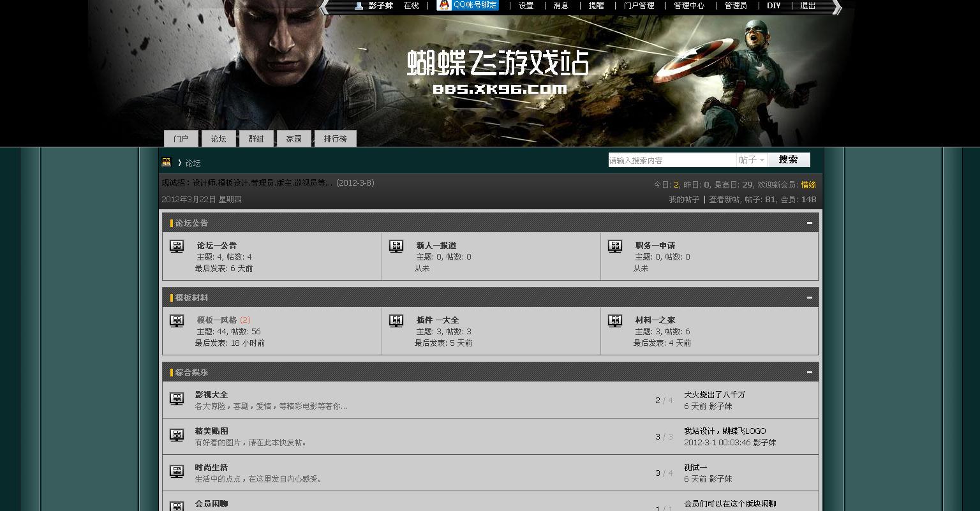Click the 查看新帖 link
This screenshot has width=980, height=511.
point(724,200)
